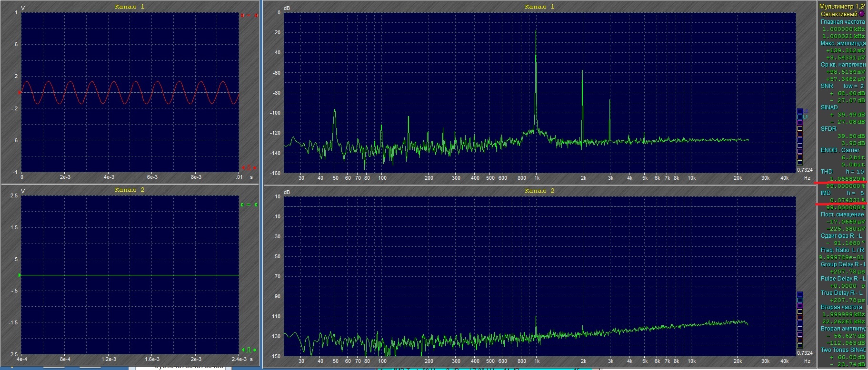Click the Пост. смещение label
868x370 pixels.
click(842, 214)
